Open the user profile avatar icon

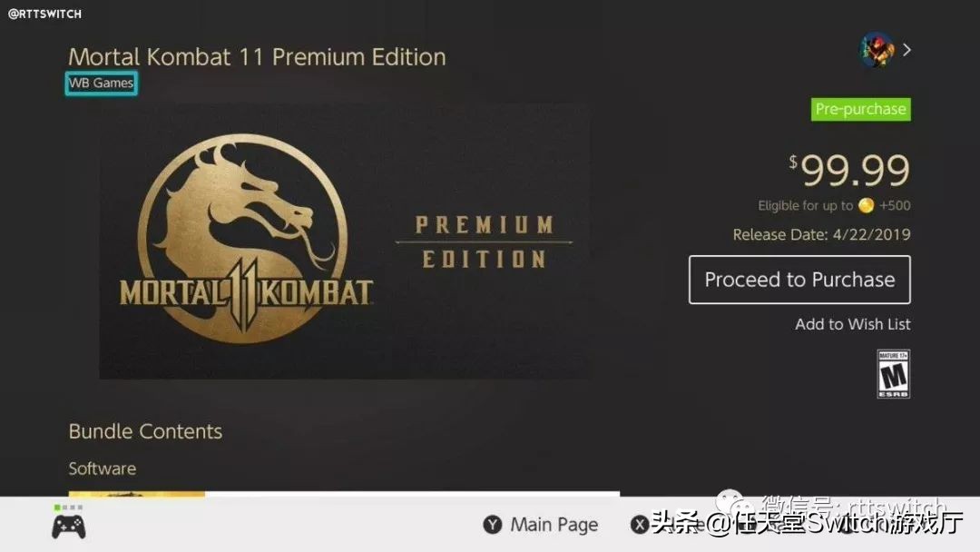[x=877, y=50]
